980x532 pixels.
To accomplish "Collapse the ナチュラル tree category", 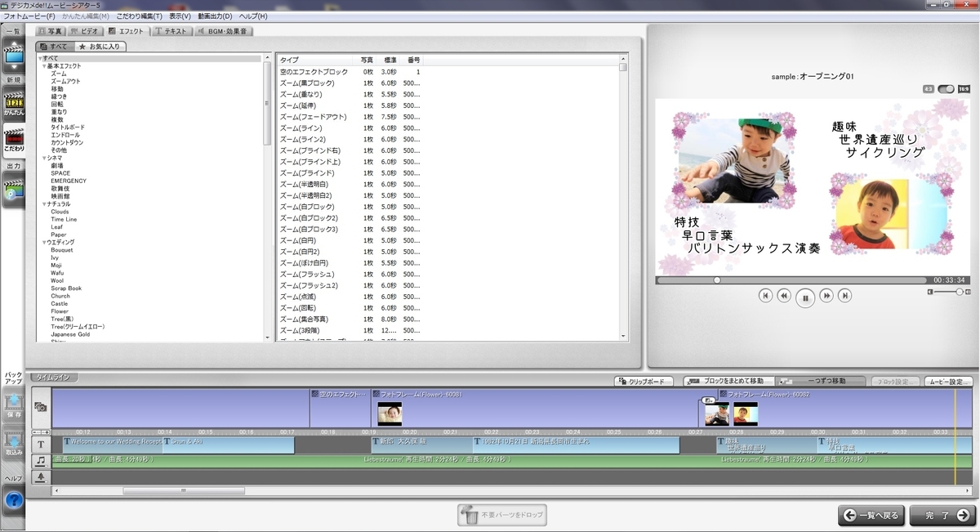I will 44,203.
